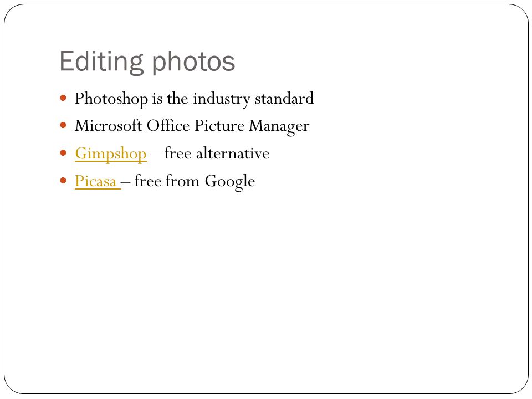The image size is (532, 399).
Task: Click the word "Google" in the last bullet
Action: (229, 182)
